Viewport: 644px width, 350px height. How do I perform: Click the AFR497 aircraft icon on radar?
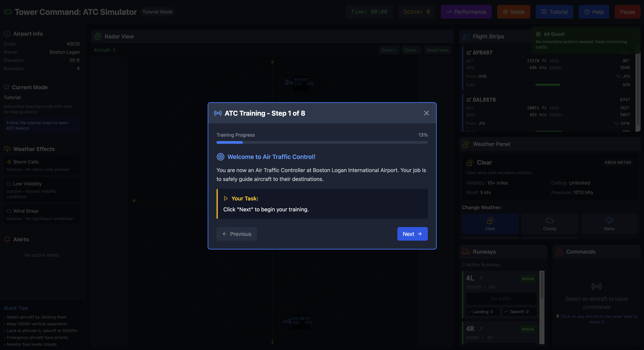coord(288,82)
